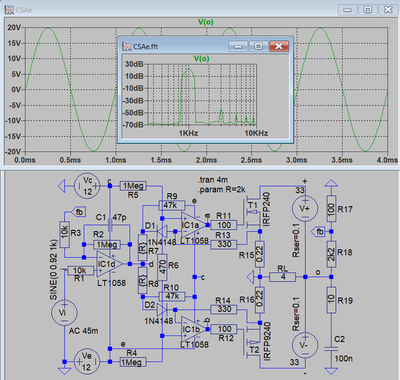
Task: Click the V(o) label in FFT window
Action: (x=202, y=59)
